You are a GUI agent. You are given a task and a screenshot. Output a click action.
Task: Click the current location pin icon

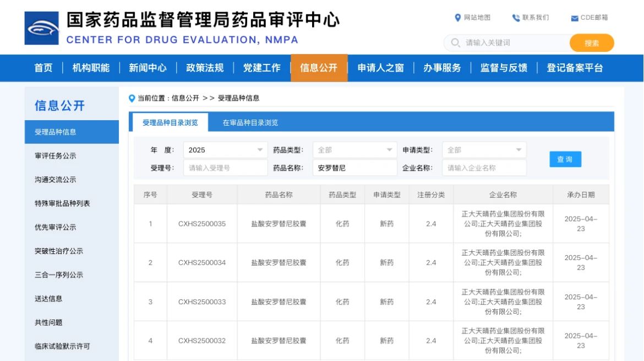tap(132, 98)
